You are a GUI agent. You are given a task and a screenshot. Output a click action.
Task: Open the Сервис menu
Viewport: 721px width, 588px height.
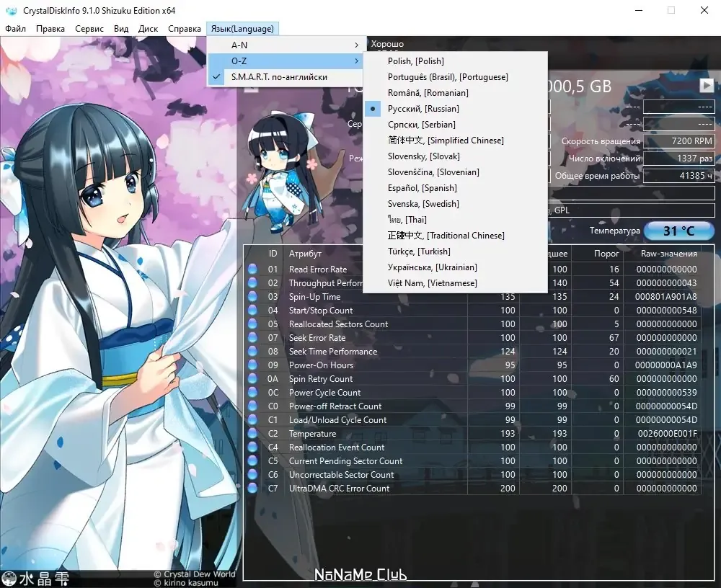[x=89, y=29]
